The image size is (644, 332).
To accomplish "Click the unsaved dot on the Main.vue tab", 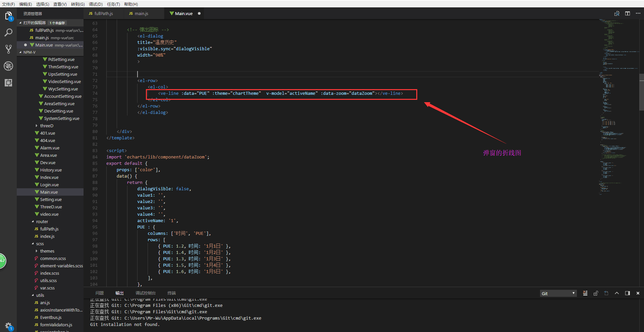I will coord(199,13).
